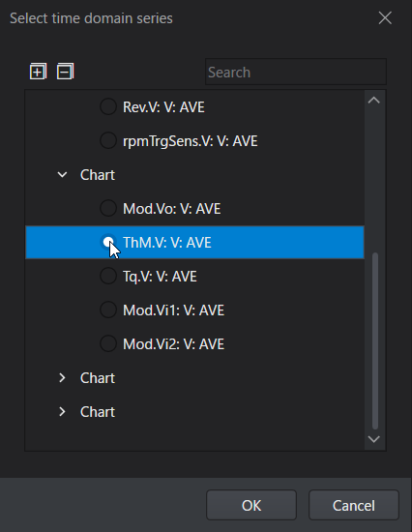The height and width of the screenshot is (532, 412).
Task: Collapse the expanded Chart group chevron
Action: click(62, 175)
